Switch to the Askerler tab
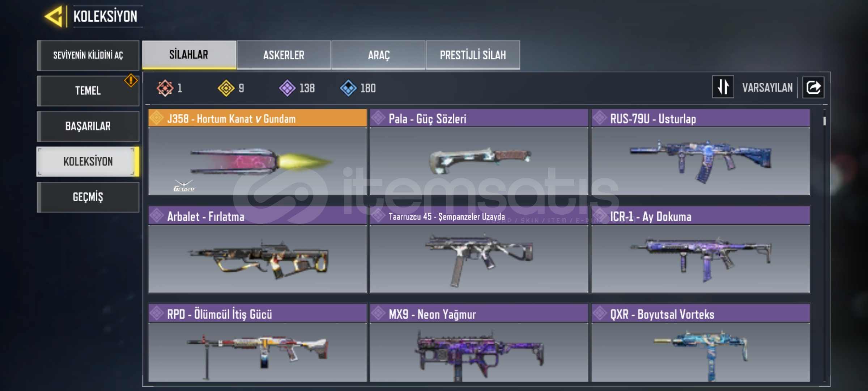The width and height of the screenshot is (868, 391). tap(284, 55)
